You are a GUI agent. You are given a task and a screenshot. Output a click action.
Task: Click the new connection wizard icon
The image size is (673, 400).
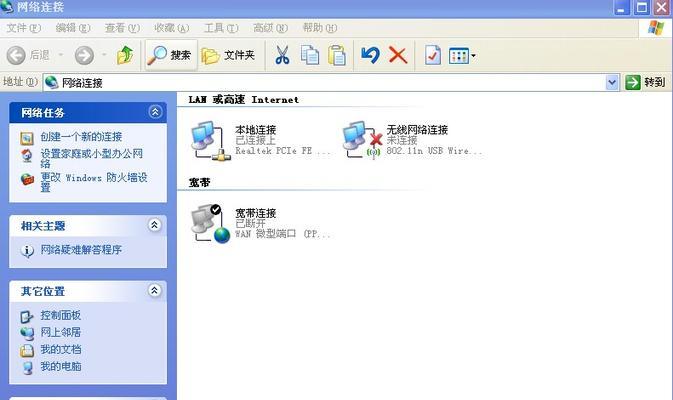click(27, 138)
